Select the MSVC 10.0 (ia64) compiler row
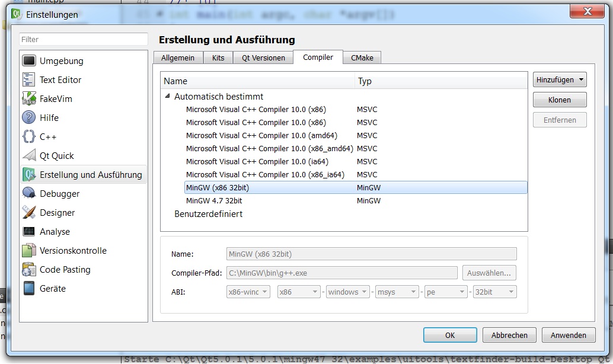This screenshot has height=364, width=613. 356,161
